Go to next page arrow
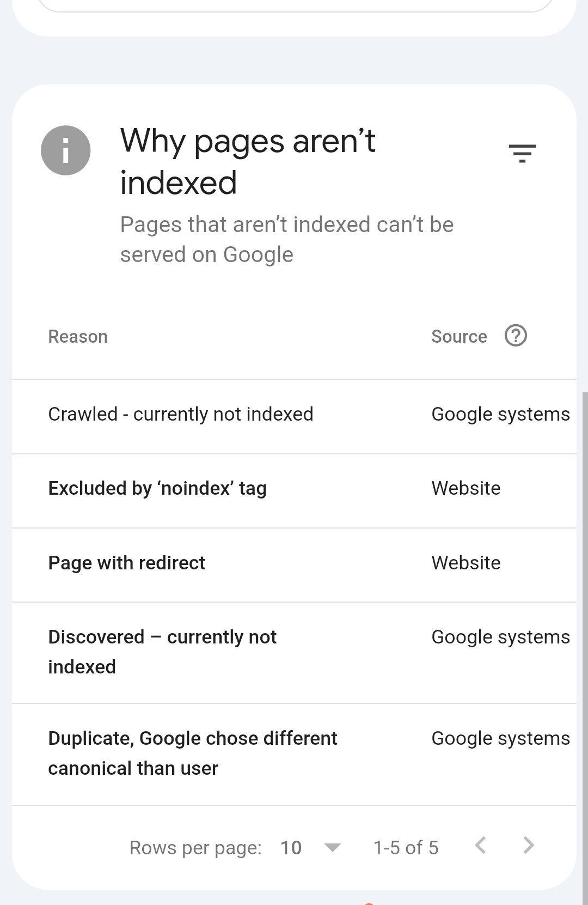This screenshot has height=905, width=588. click(x=528, y=846)
